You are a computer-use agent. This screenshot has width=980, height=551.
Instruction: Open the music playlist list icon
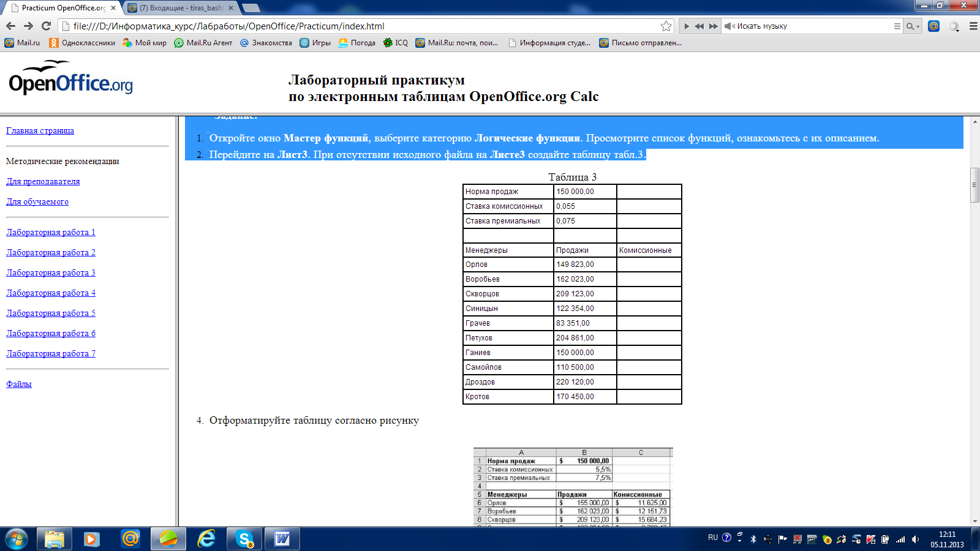coord(897,26)
